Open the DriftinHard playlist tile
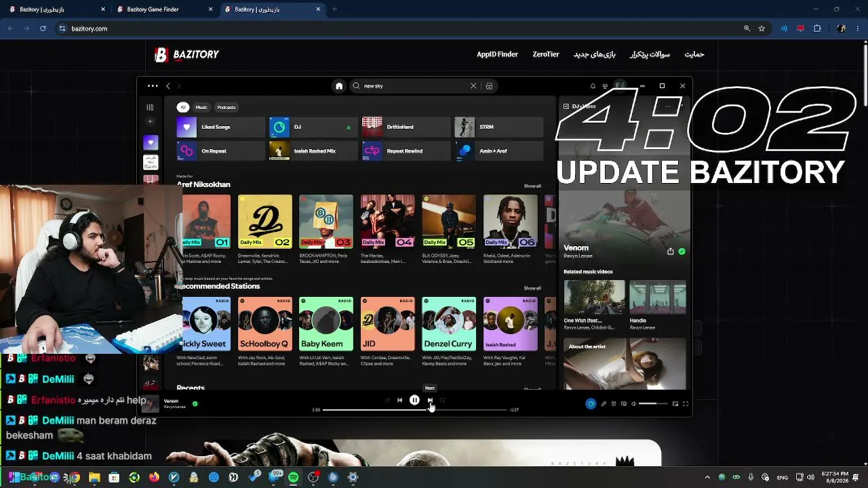The height and width of the screenshot is (488, 868). [x=406, y=127]
